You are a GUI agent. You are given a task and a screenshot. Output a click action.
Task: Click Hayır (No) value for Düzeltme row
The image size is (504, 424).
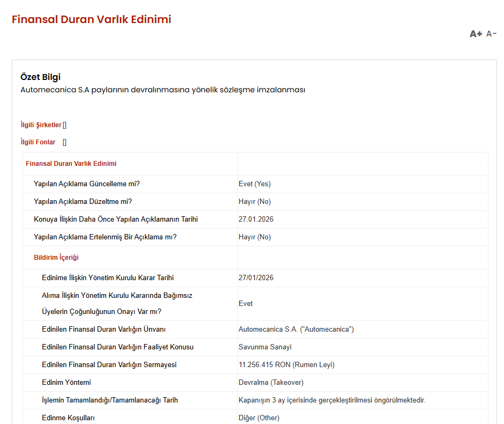tap(254, 202)
